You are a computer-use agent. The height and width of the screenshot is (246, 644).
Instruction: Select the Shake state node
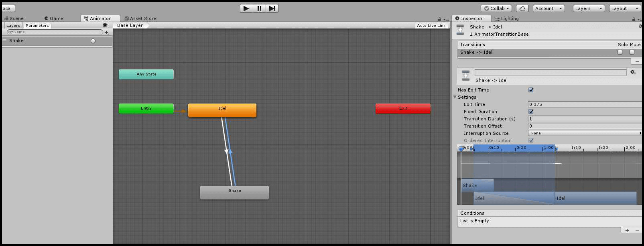point(234,193)
